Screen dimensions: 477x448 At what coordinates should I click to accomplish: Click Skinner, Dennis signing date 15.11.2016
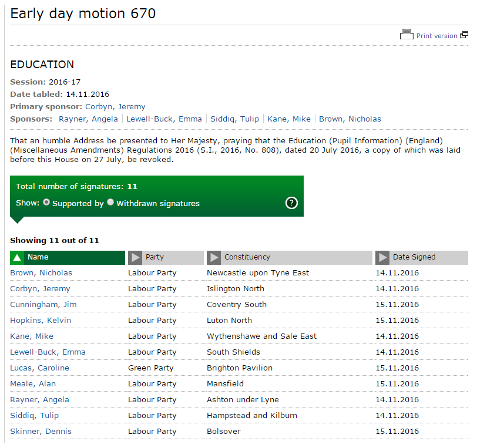tap(397, 432)
